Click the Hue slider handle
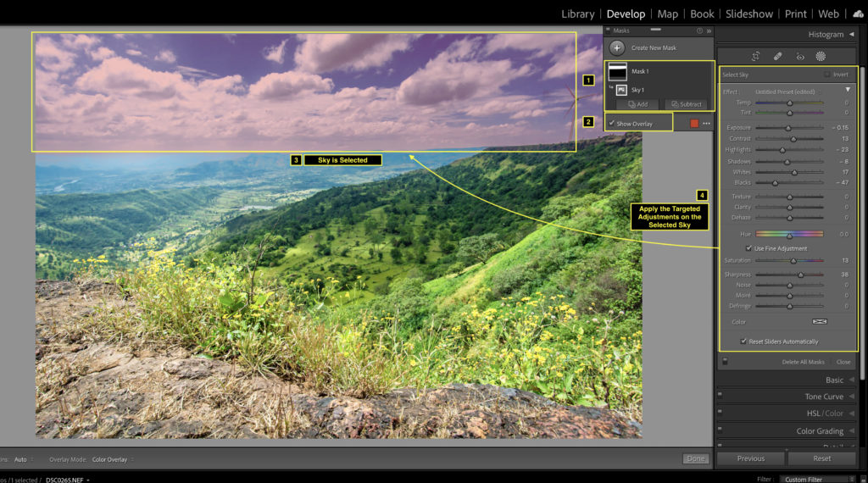The image size is (868, 483). pos(789,236)
